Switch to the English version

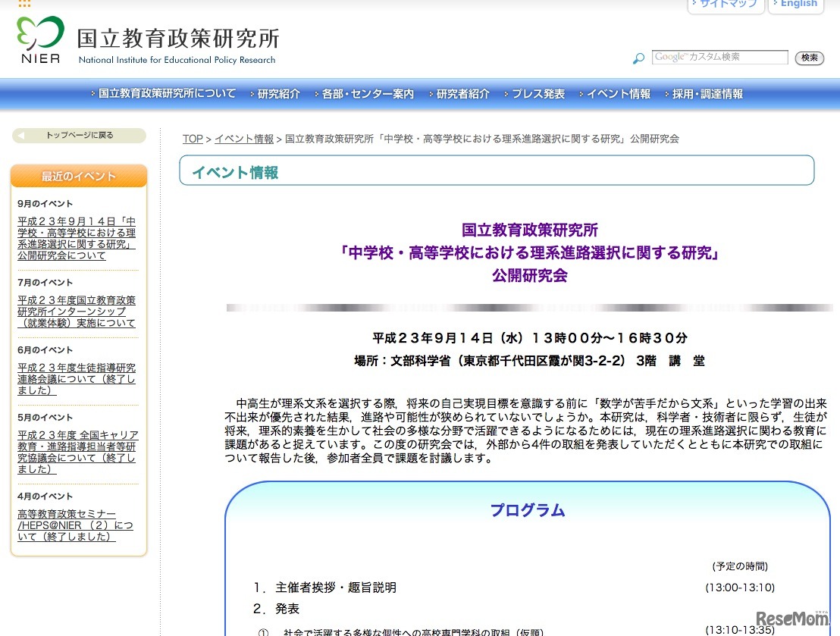[x=796, y=4]
